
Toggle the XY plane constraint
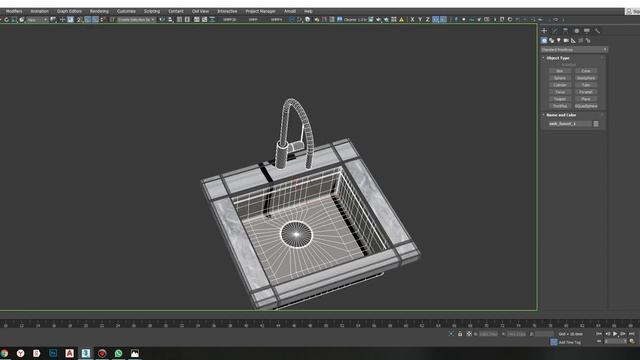tap(436, 20)
